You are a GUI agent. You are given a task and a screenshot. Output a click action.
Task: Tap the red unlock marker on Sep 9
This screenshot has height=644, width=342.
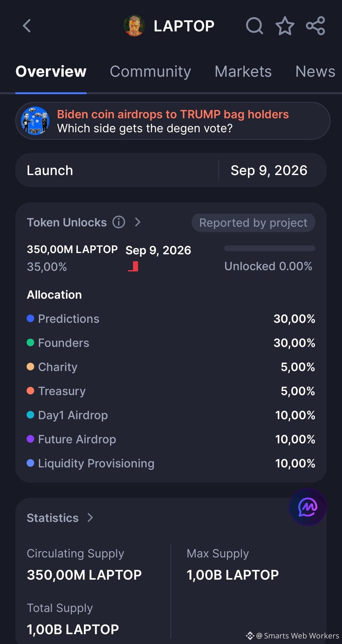[133, 266]
